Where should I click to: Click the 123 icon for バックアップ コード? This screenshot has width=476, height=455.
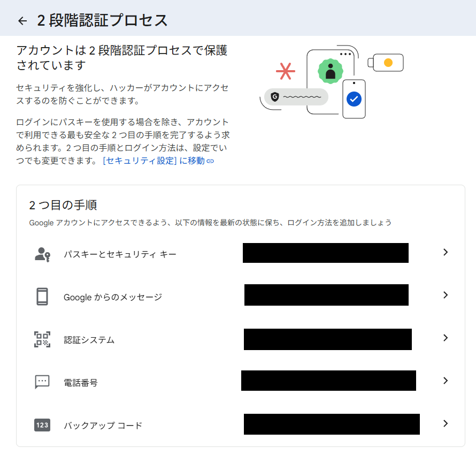coord(42,425)
